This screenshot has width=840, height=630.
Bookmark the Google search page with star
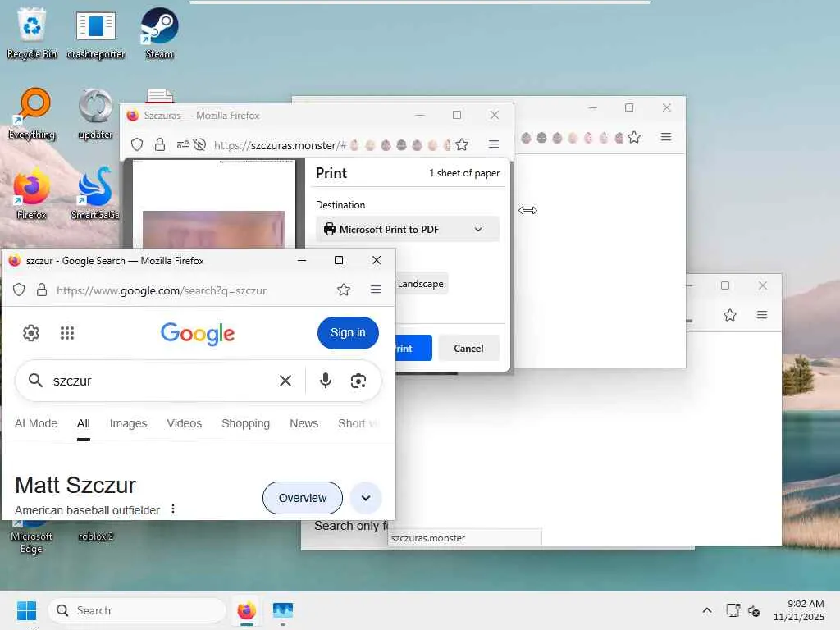point(344,290)
